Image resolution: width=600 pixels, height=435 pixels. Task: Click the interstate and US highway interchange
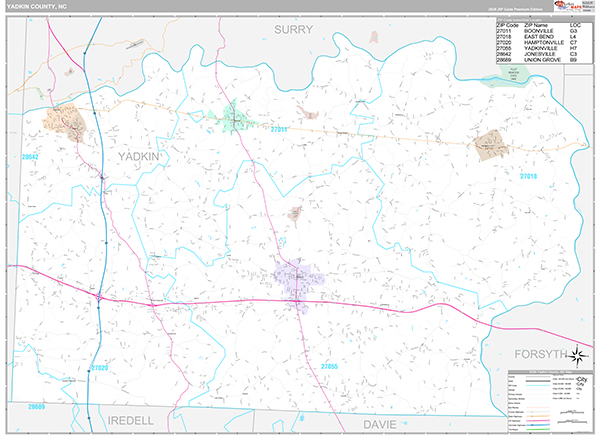(x=99, y=297)
